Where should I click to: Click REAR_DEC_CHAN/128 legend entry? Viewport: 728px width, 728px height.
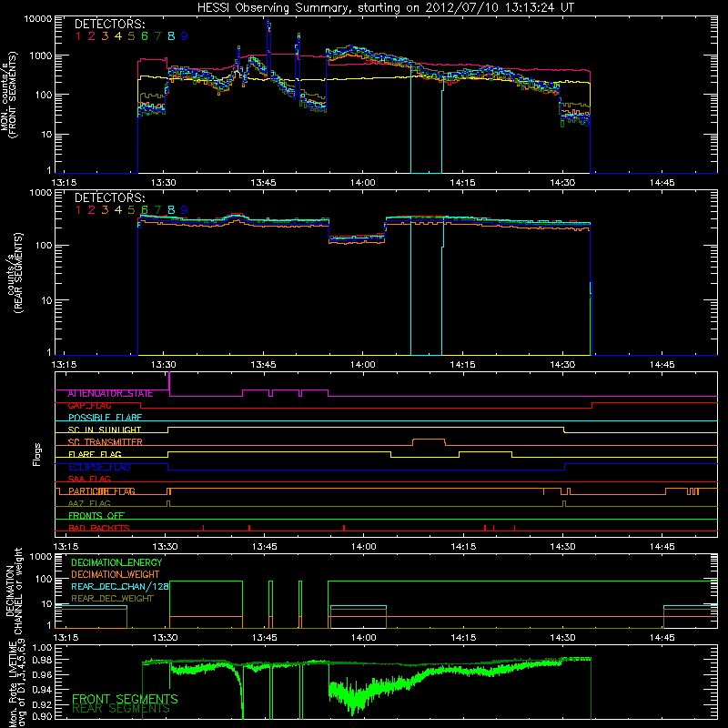click(120, 587)
